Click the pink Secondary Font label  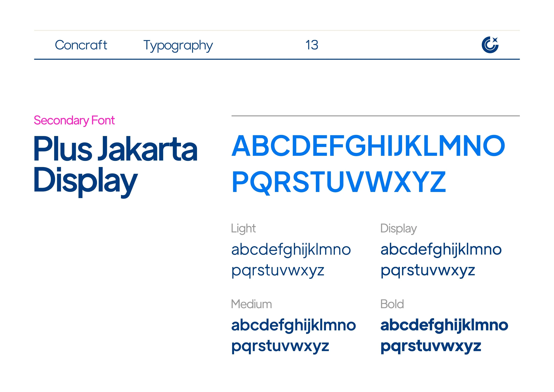74,120
